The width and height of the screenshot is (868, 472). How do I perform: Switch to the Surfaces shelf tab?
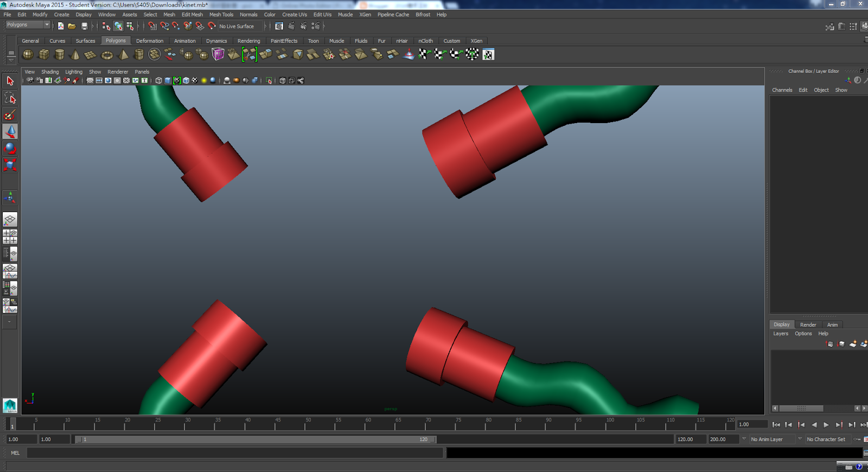point(85,41)
